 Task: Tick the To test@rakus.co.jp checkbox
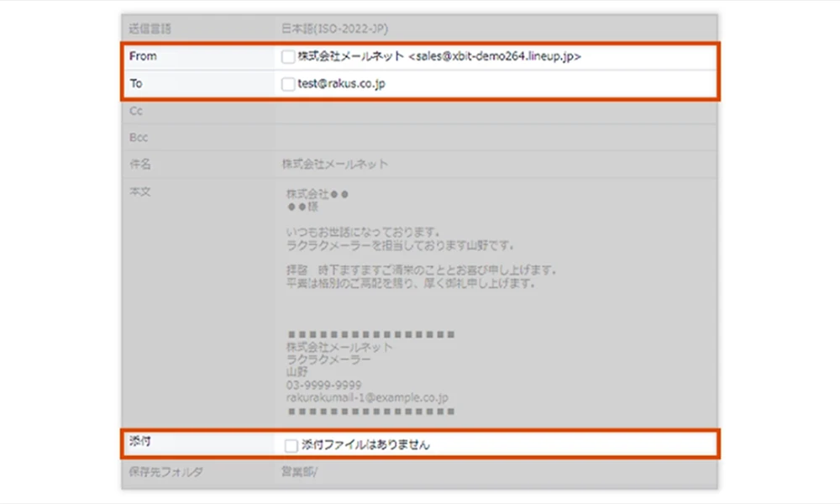click(x=288, y=84)
